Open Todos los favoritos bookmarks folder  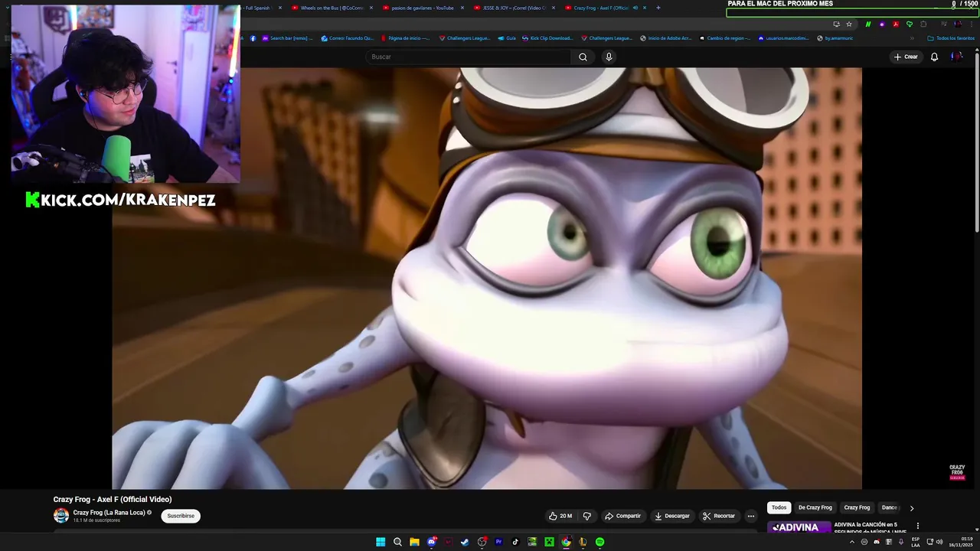click(950, 37)
